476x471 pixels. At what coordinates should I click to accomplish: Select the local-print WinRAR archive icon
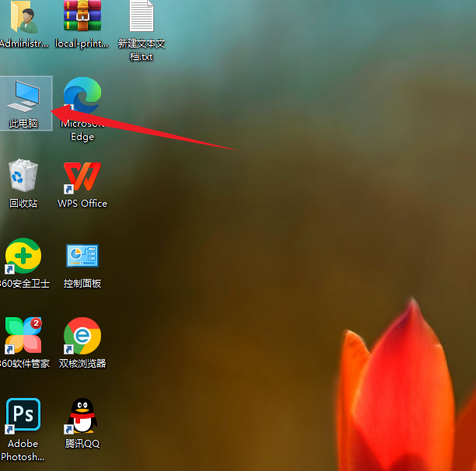click(82, 16)
